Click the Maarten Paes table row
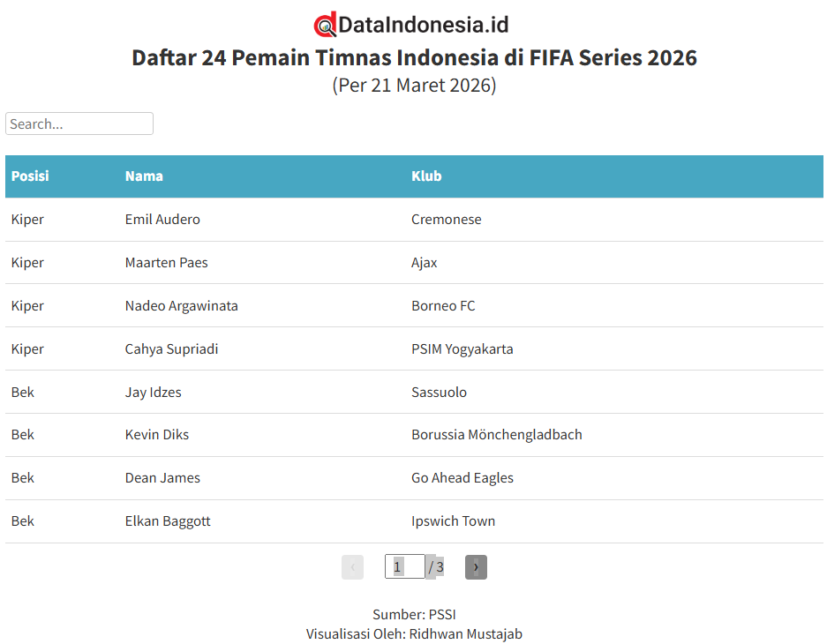Viewport: 827px width, 644px height. [x=166, y=262]
